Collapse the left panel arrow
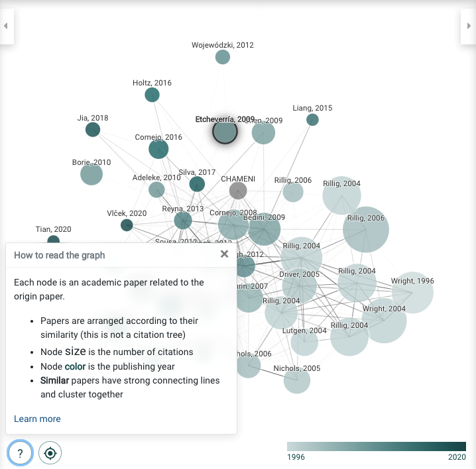This screenshot has width=476, height=469. pyautogui.click(x=6, y=26)
